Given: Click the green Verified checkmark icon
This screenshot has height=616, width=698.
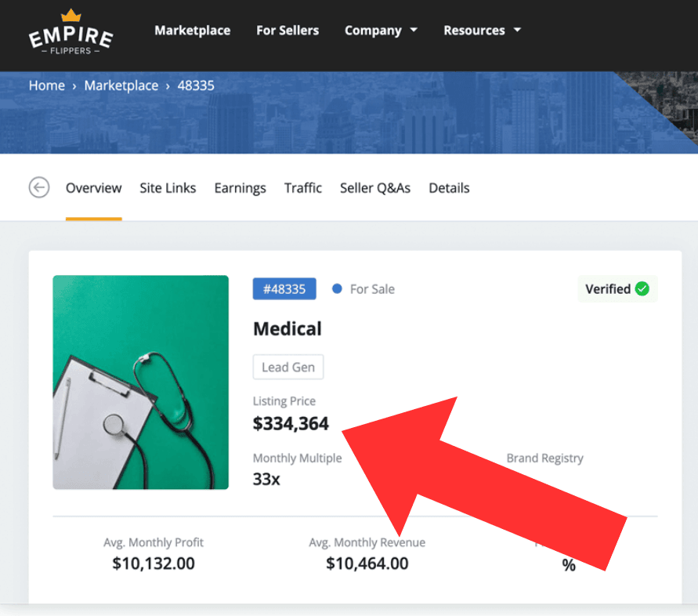Looking at the screenshot, I should (x=642, y=289).
